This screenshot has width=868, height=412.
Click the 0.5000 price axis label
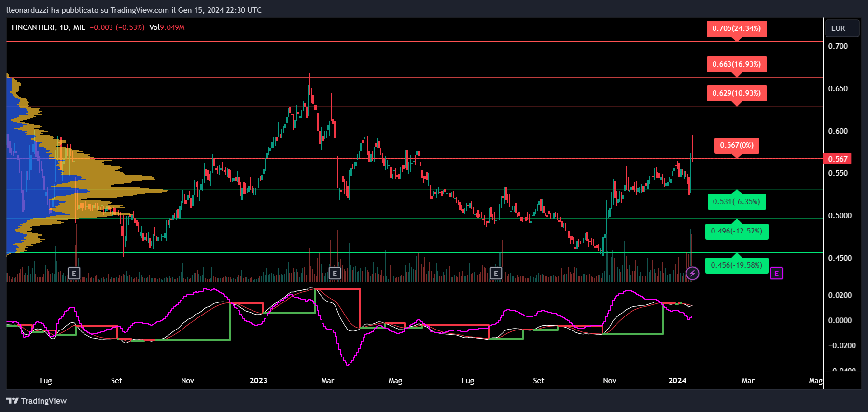pos(840,216)
